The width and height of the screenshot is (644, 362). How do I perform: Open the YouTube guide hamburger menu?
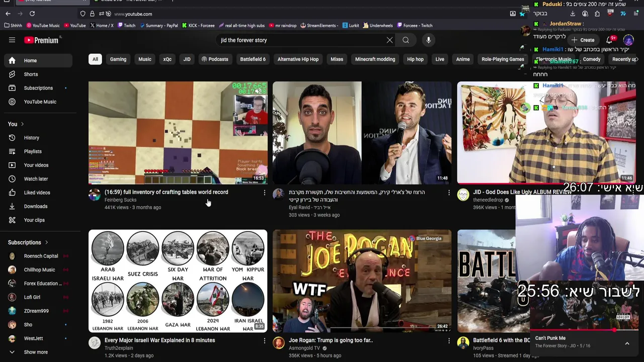click(12, 40)
